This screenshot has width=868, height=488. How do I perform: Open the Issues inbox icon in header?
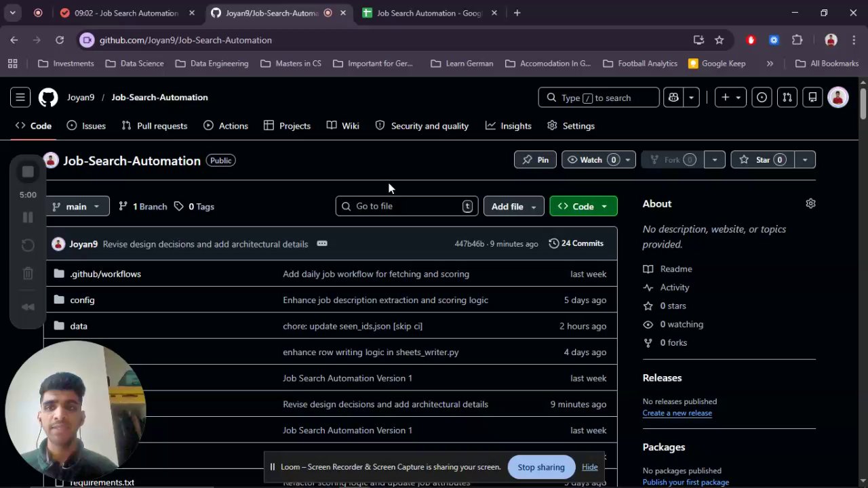(x=762, y=98)
